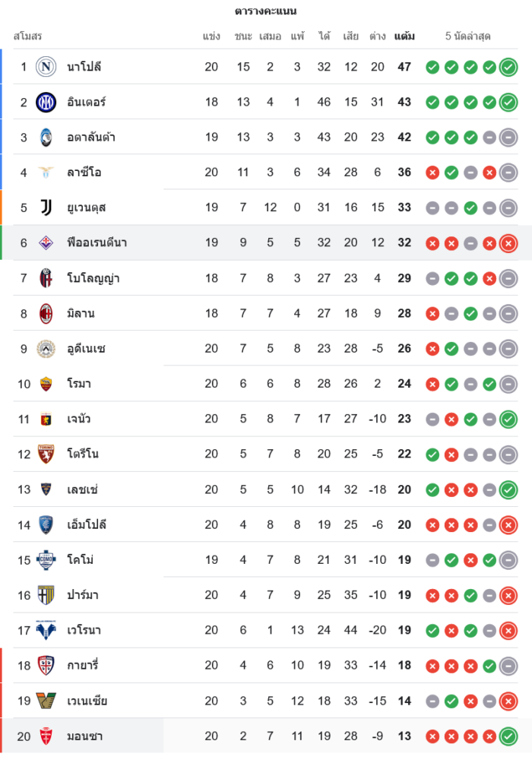Click the 5 นัดล่าสุด column header

pos(467,36)
